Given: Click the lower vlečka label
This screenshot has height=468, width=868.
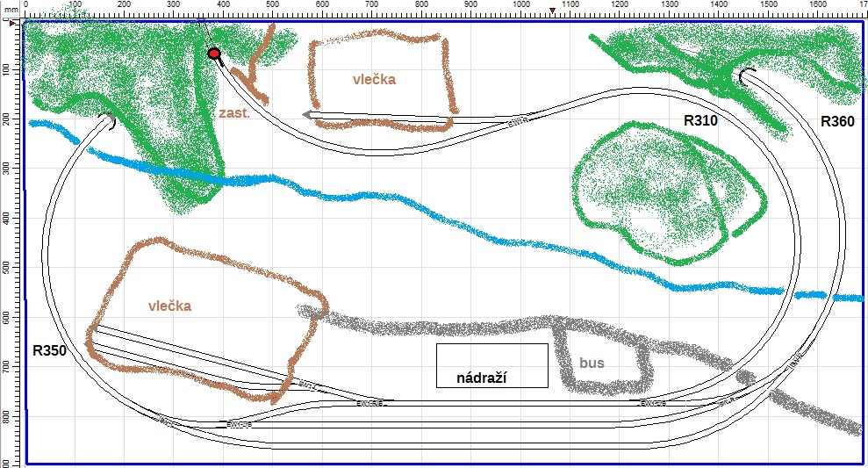Looking at the screenshot, I should [169, 306].
